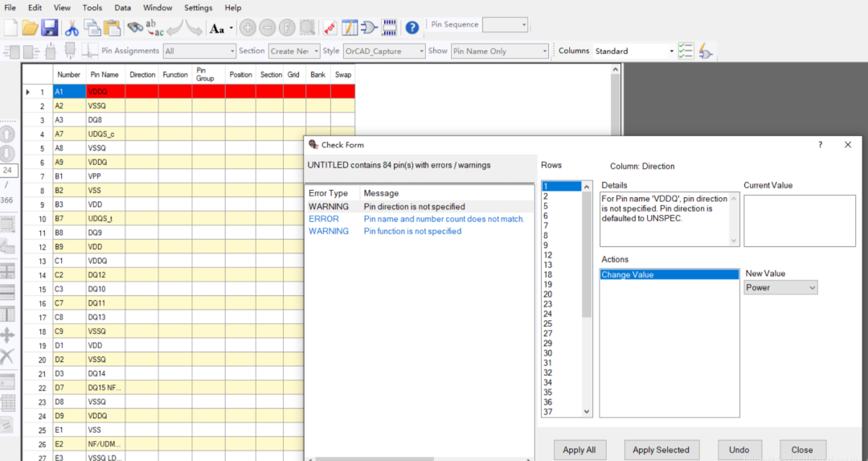This screenshot has width=868, height=461.
Task: Click the Undo button in Check Form
Action: (739, 450)
